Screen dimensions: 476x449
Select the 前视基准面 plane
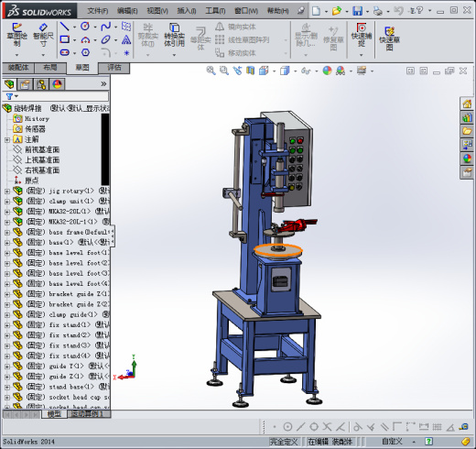[x=42, y=150]
